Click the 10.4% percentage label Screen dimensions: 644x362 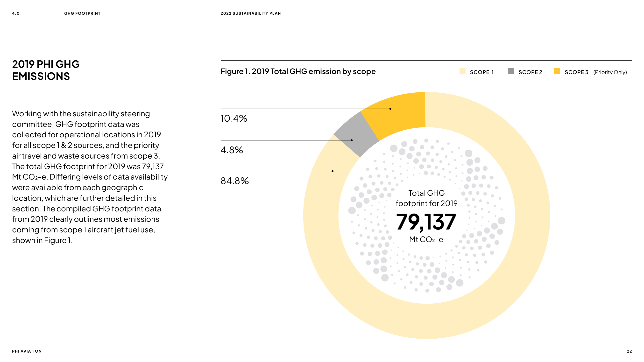click(x=234, y=118)
